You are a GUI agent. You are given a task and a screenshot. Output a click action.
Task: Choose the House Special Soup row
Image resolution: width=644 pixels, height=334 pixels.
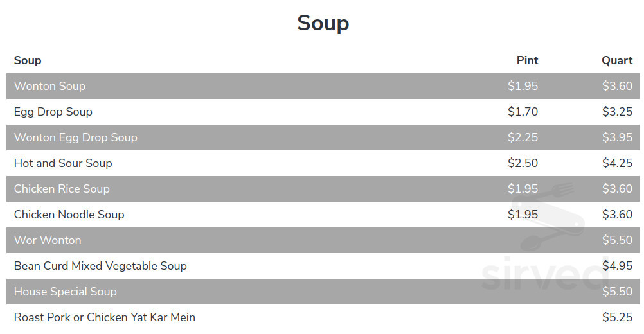click(66, 292)
